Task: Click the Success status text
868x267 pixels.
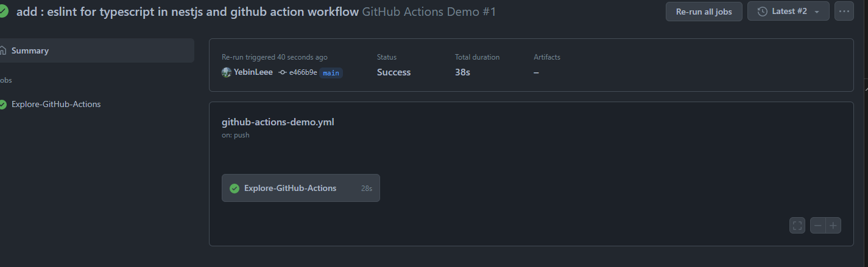Action: (394, 72)
